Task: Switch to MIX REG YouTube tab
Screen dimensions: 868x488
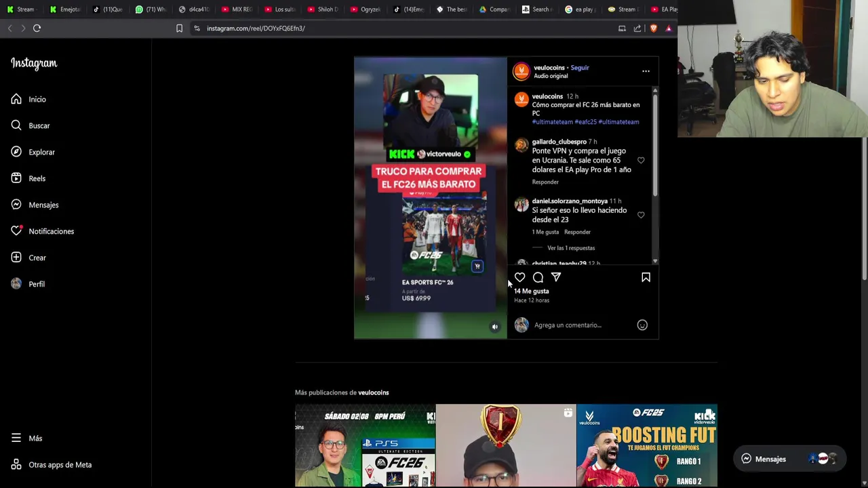Action: click(237, 9)
